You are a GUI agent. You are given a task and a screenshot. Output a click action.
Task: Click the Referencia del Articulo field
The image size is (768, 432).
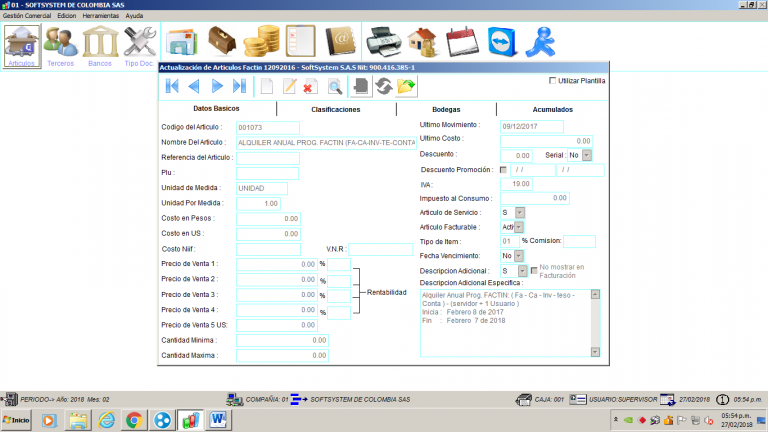(267, 158)
